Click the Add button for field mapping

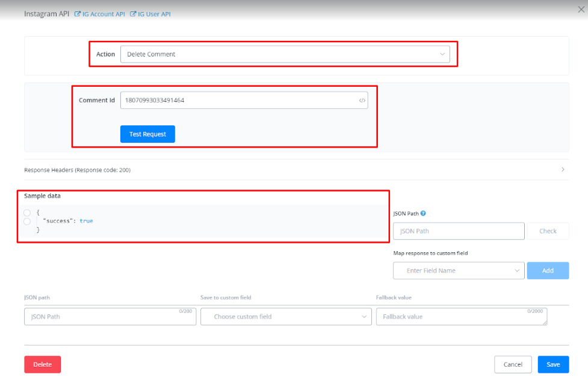548,271
